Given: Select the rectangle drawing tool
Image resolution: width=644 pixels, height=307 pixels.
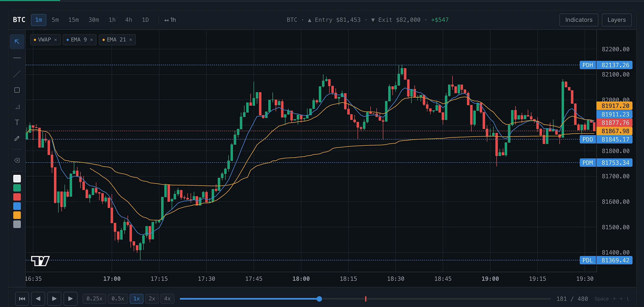Looking at the screenshot, I should click(17, 90).
